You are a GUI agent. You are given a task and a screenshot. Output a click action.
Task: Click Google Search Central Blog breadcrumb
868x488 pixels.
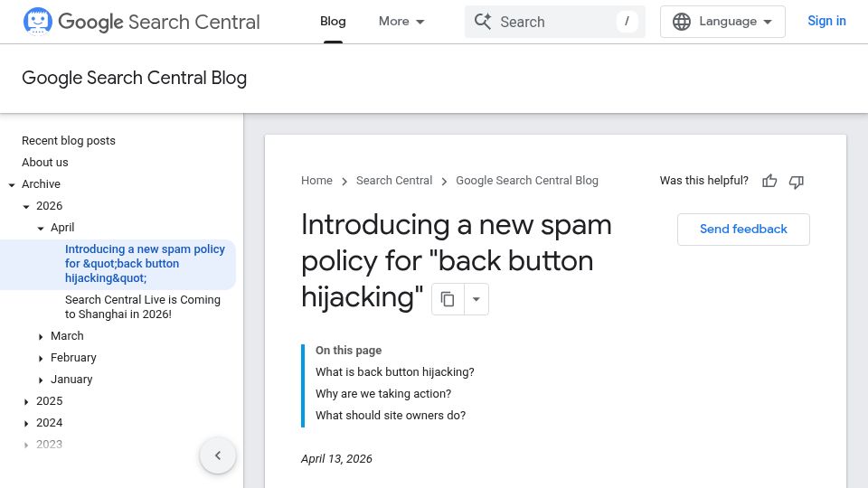(527, 181)
